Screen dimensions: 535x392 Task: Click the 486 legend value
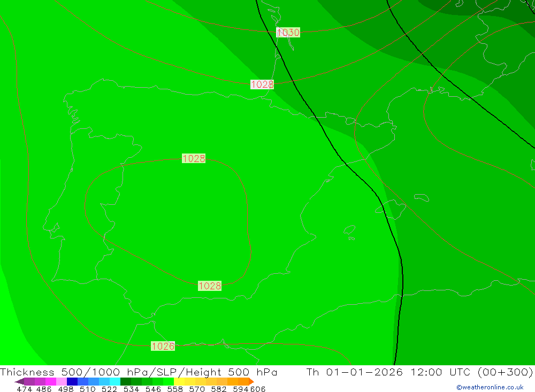(x=44, y=389)
